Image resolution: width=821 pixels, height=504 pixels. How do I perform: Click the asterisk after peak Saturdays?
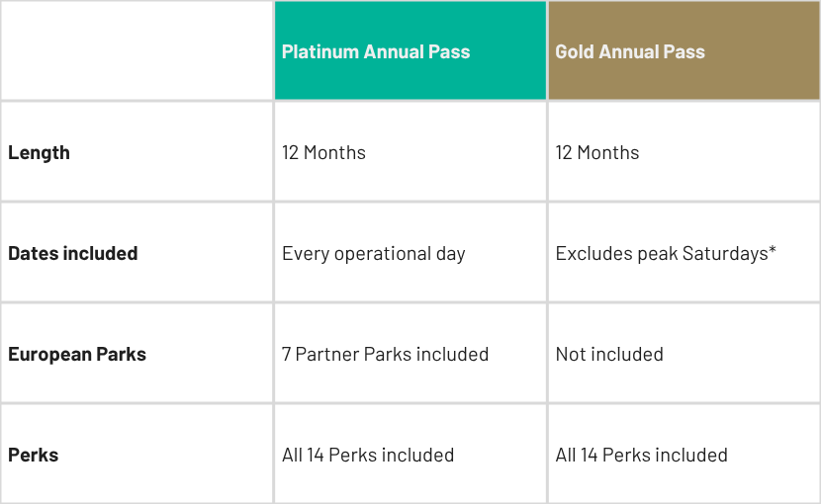(773, 250)
